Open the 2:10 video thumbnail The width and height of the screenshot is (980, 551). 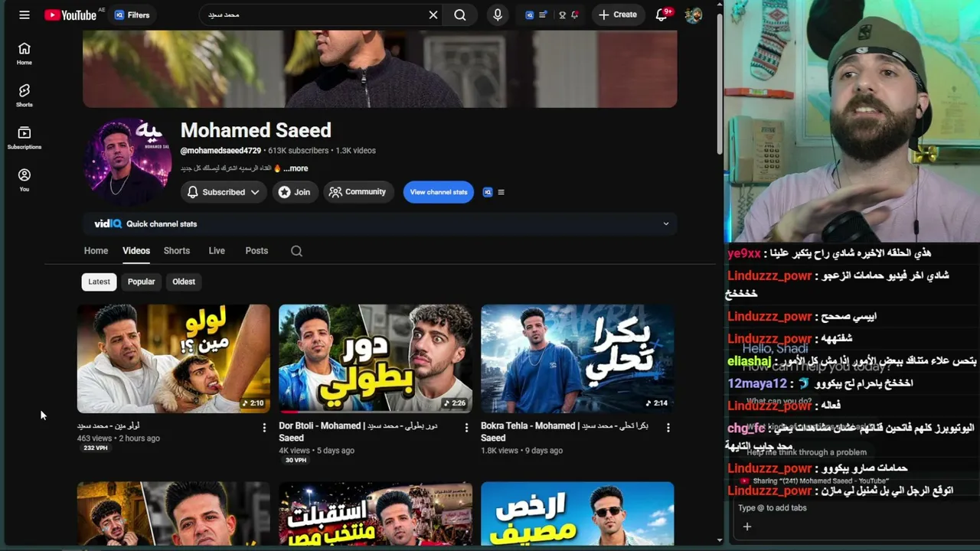(174, 359)
